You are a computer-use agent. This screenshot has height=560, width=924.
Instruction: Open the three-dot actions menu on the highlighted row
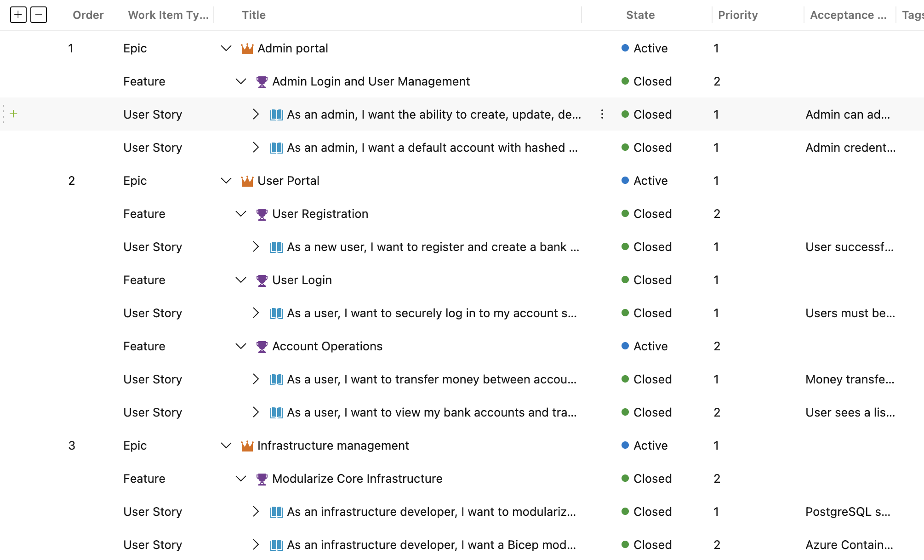click(x=602, y=114)
